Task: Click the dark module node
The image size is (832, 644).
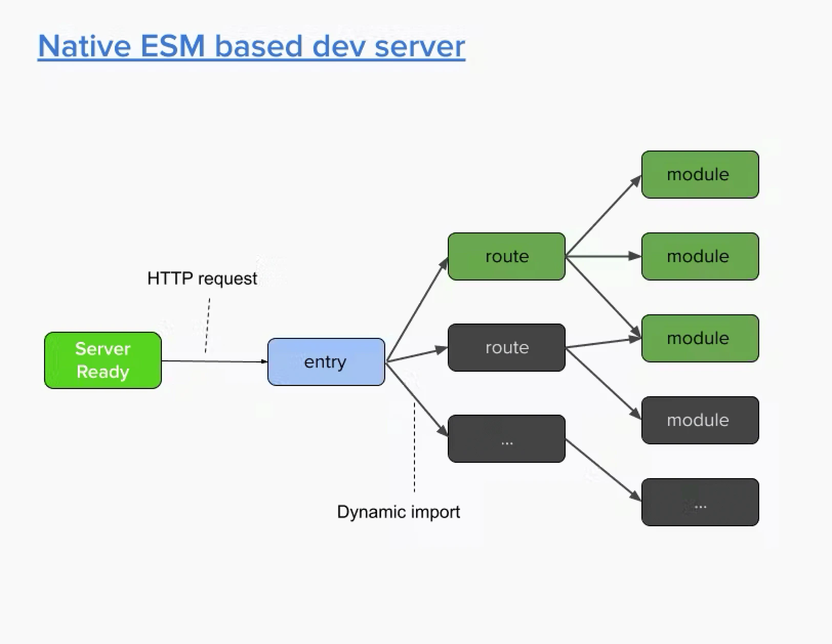Action: click(699, 420)
